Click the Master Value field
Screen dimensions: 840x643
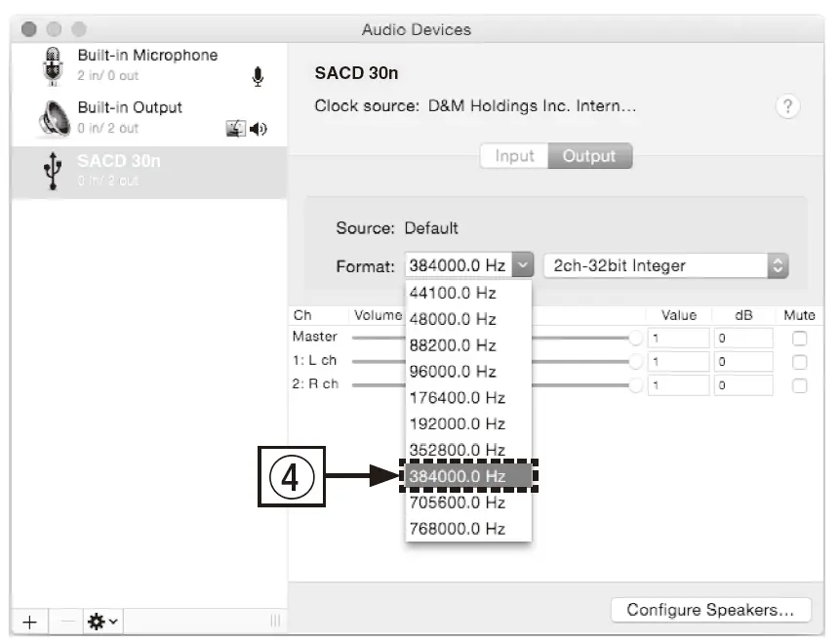[x=678, y=339]
